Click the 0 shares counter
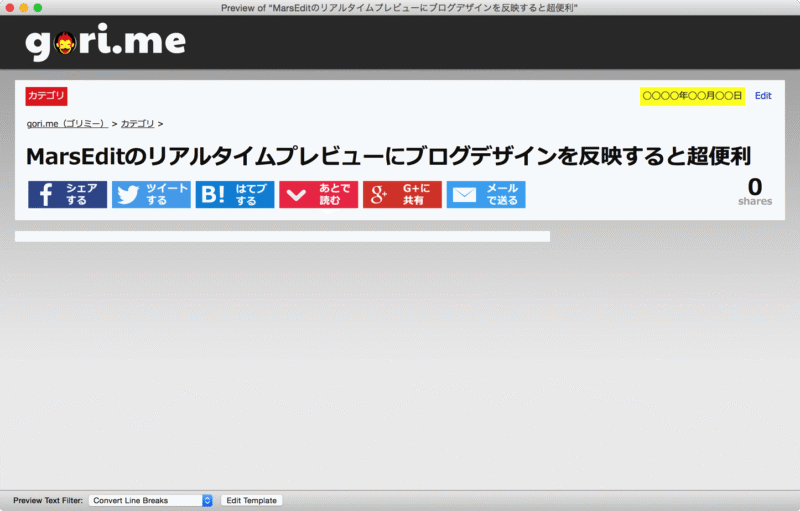 [x=754, y=190]
